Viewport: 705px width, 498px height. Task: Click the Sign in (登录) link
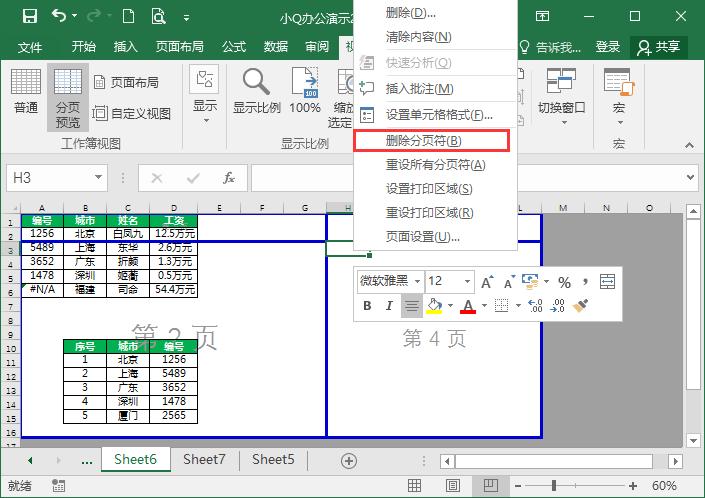608,46
